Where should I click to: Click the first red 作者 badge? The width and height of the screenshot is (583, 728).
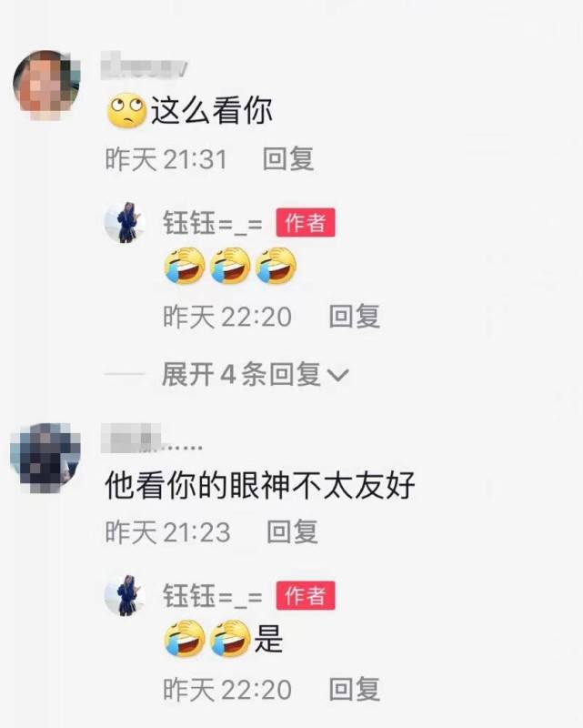(x=306, y=222)
